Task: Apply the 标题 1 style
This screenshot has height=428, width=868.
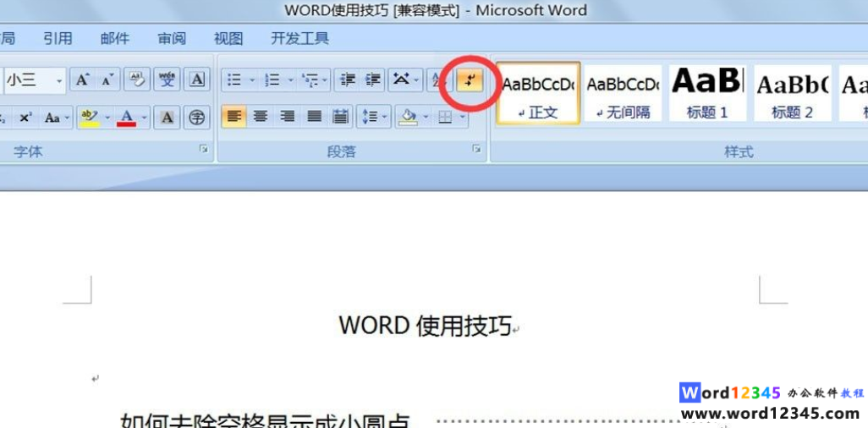Action: click(707, 92)
